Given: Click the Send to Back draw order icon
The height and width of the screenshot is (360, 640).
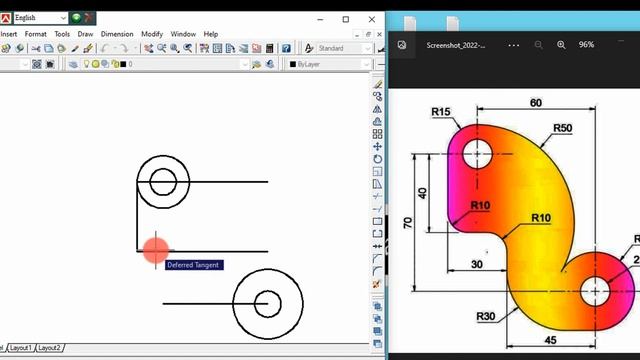Looking at the screenshot, I should click(x=378, y=319).
